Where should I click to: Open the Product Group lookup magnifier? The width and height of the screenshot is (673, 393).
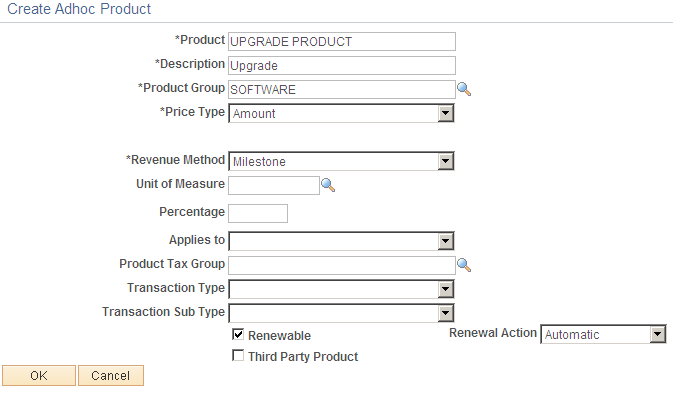coord(464,89)
